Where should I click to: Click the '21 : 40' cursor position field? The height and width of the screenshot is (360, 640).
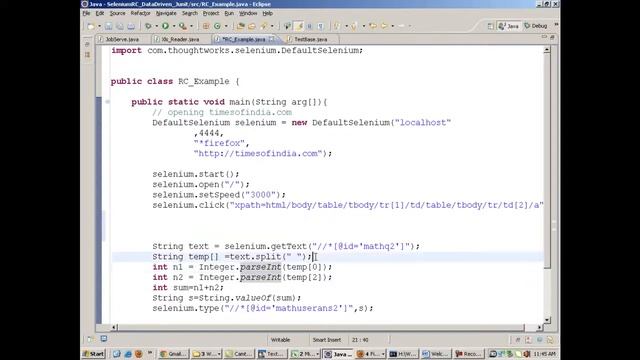pos(360,340)
